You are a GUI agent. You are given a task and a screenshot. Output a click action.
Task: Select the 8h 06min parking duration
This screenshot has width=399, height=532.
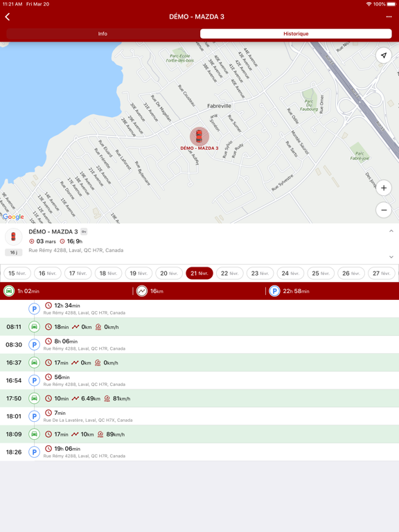tap(66, 342)
